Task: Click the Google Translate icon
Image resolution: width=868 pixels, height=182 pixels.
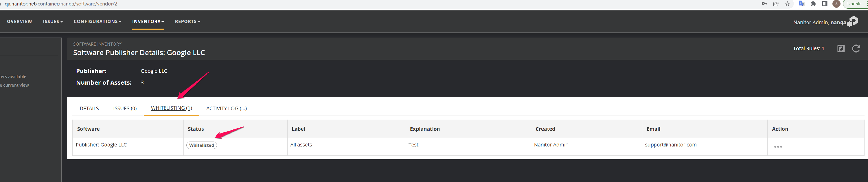Action: (x=801, y=4)
